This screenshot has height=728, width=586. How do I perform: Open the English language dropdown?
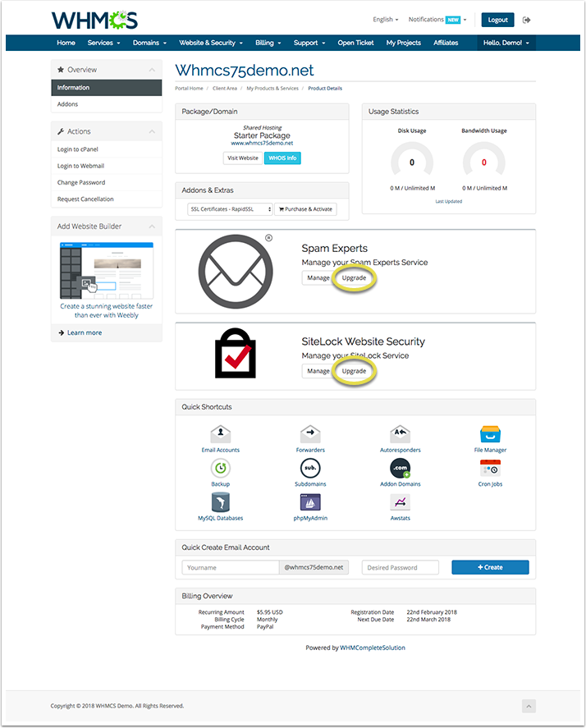point(386,20)
